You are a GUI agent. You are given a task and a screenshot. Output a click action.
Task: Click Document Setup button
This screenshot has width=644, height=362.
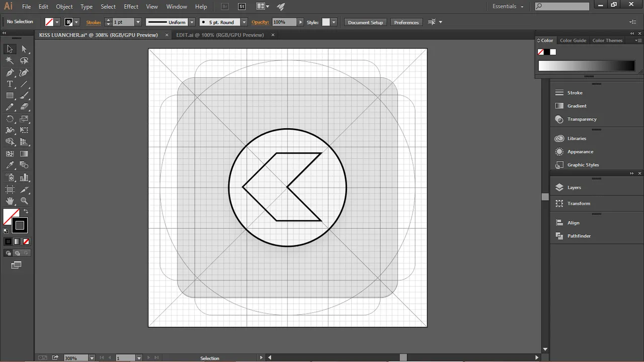tap(365, 22)
